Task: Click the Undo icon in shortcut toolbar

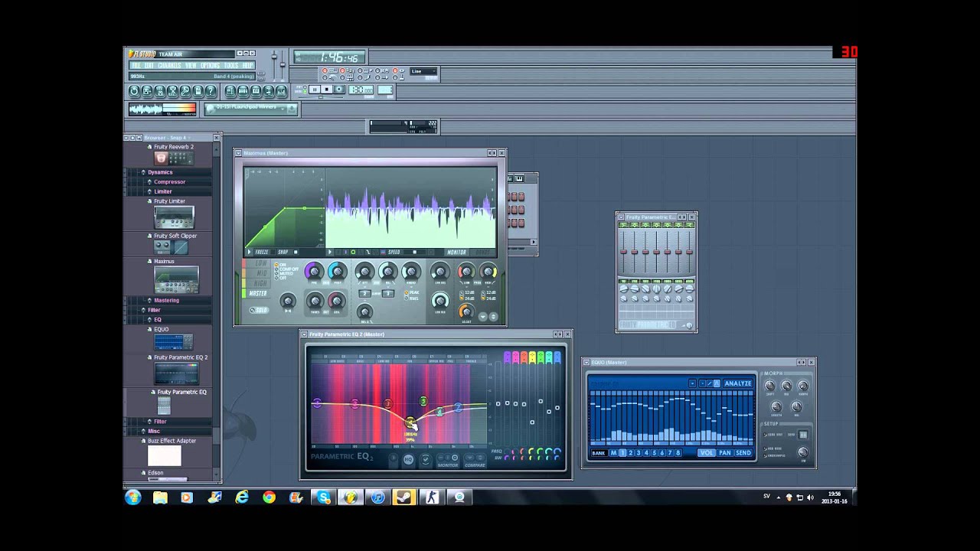Action: coord(134,91)
